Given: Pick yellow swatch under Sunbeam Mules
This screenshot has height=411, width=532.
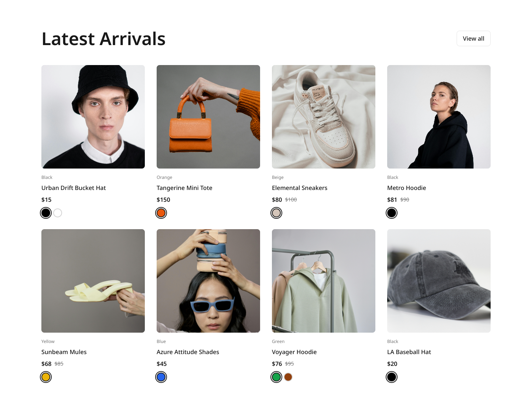Looking at the screenshot, I should coord(46,377).
